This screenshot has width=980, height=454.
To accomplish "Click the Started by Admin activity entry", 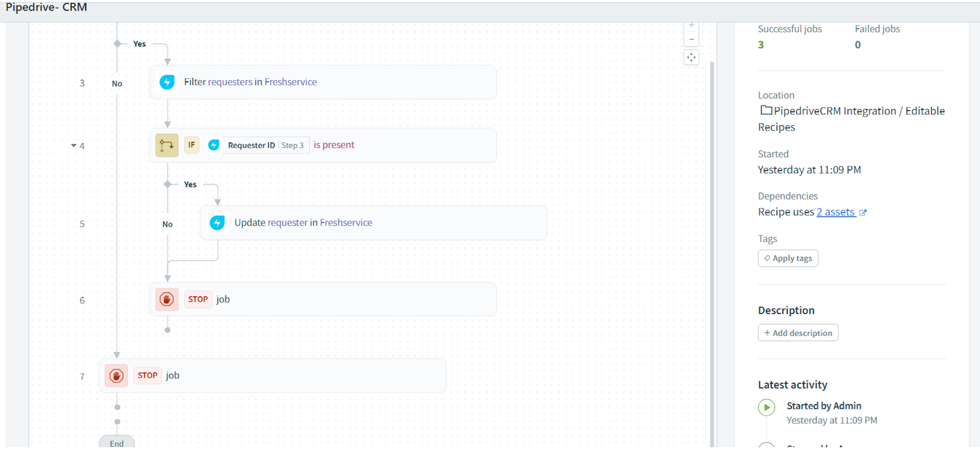I will coord(824,406).
